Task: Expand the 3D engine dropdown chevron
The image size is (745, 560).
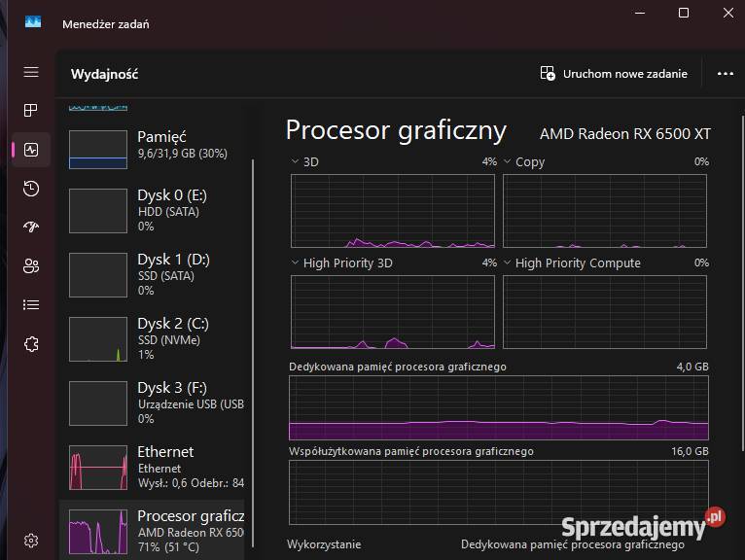Action: pyautogui.click(x=295, y=161)
